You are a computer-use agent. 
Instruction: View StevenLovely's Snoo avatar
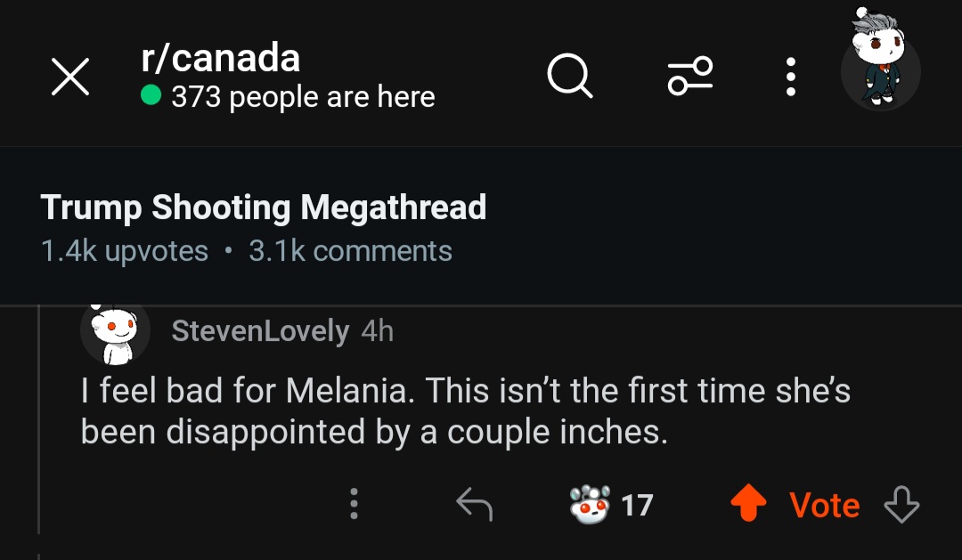point(115,333)
